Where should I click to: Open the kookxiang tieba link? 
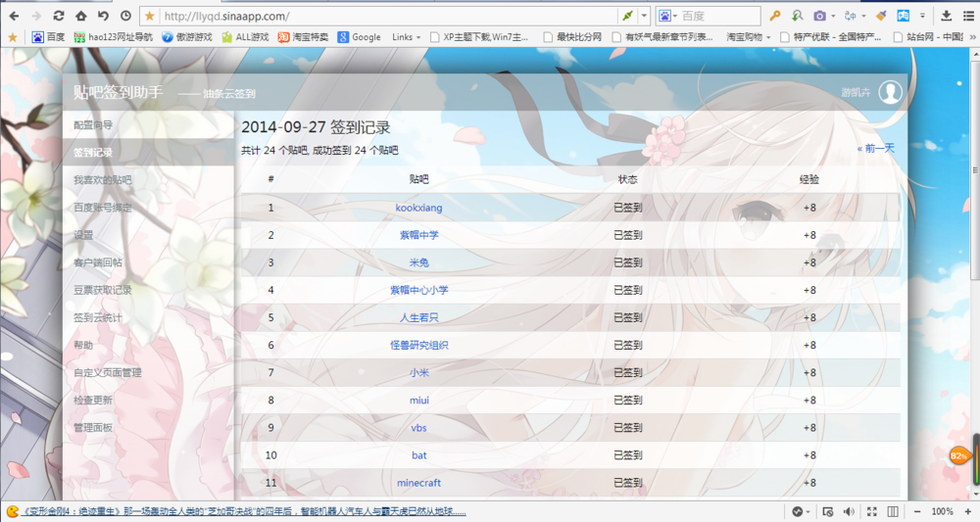[418, 208]
